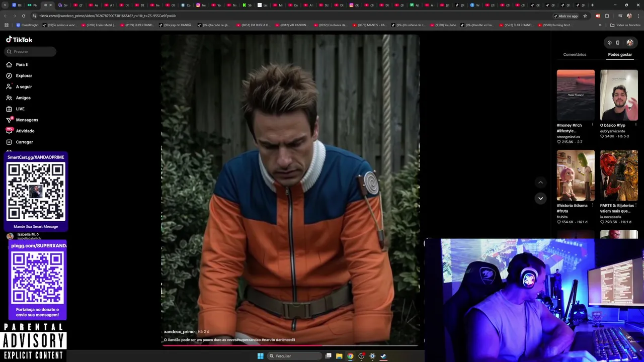644x362 pixels.
Task: Click the TikTok coins icon in header
Action: click(609, 43)
